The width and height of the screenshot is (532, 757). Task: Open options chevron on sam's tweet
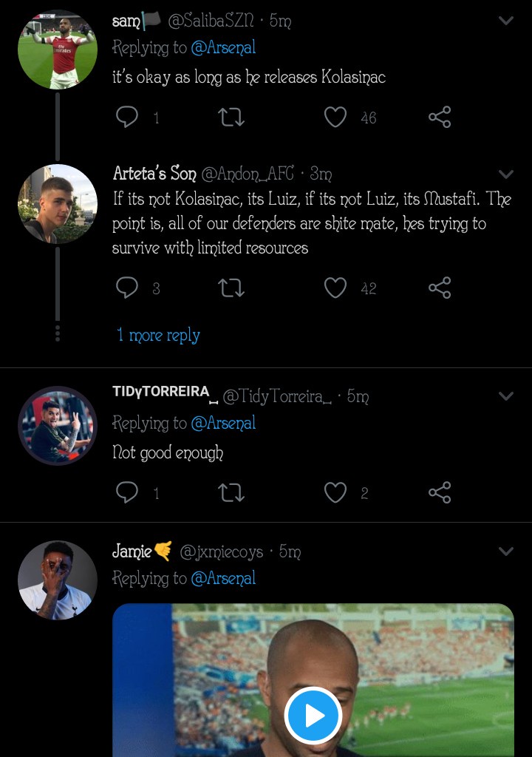click(505, 20)
